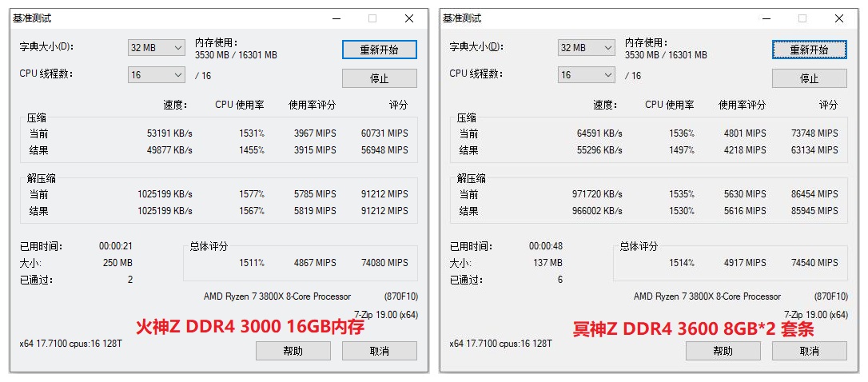
Task: Click elapsed time 00:00:21 value
Action: pos(116,246)
